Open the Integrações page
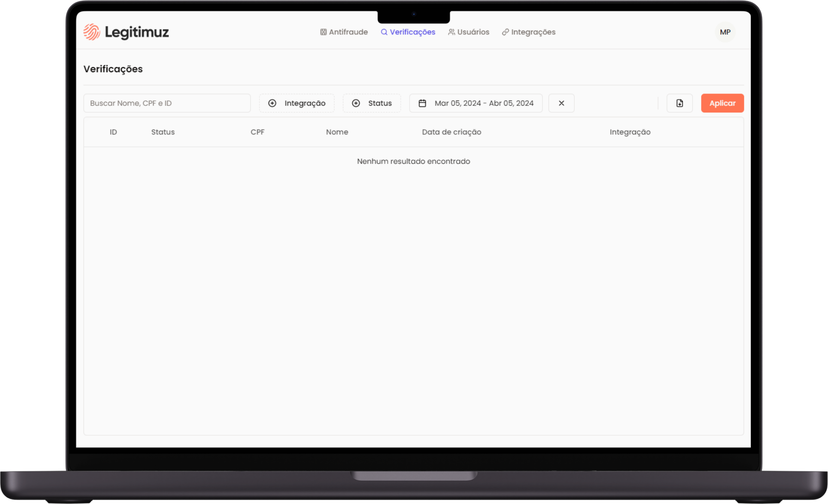828x504 pixels. coord(528,32)
